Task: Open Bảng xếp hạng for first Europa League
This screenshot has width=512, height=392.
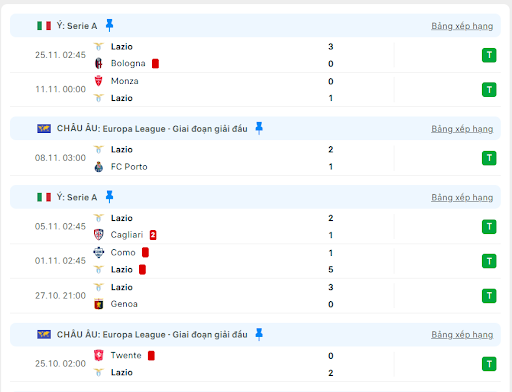Action: (462, 129)
